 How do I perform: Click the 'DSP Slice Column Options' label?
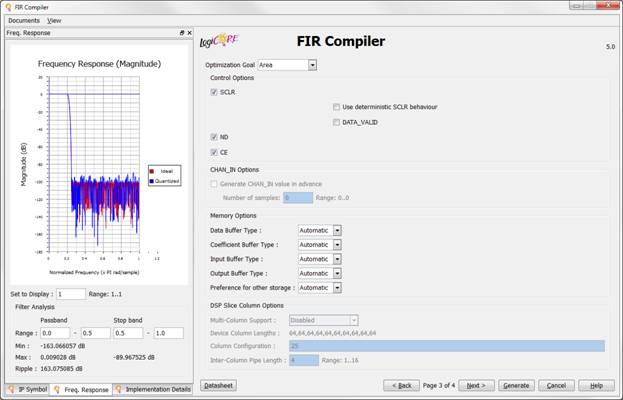247,305
